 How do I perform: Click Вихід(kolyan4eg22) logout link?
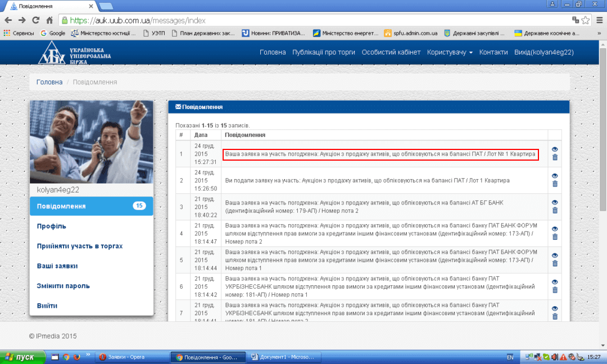tap(543, 52)
